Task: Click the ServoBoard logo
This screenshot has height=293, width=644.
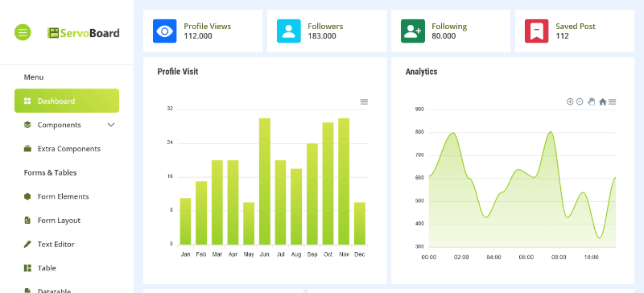Action: point(84,33)
